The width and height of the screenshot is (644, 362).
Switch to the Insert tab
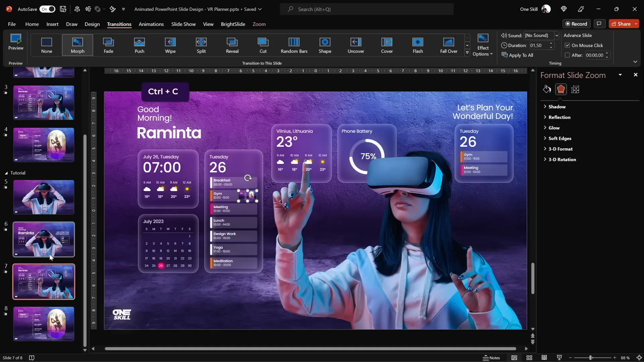tap(52, 24)
